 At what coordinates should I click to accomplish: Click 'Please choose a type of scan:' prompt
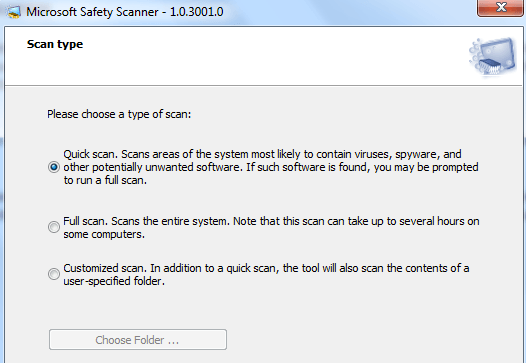coord(119,114)
